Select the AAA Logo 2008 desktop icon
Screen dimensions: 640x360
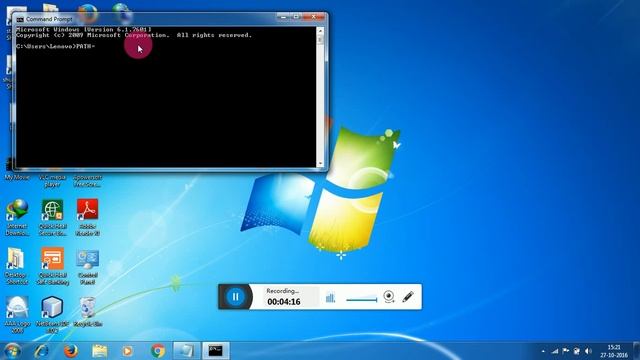coord(17,315)
